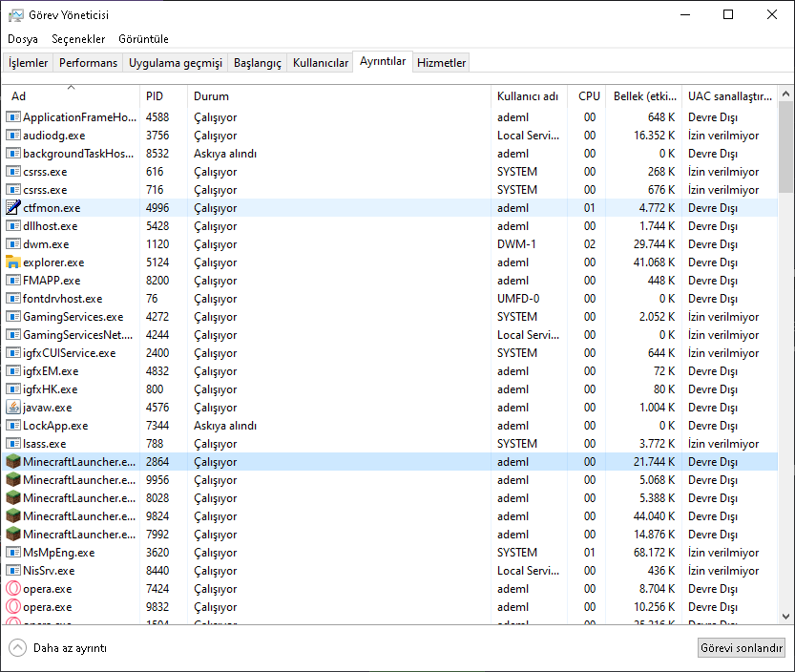
Task: Select the GamingServicesNet process row
Action: [390, 335]
